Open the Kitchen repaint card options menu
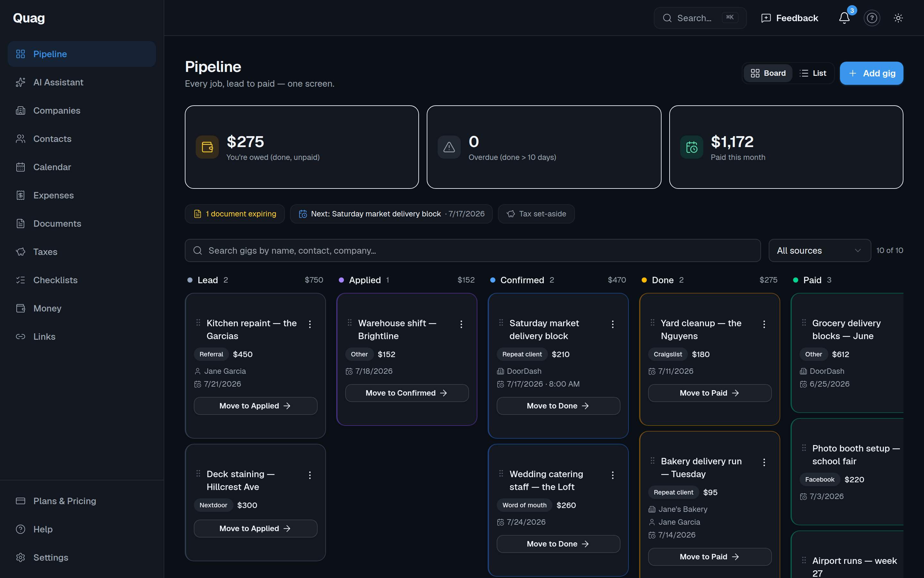924x578 pixels. tap(310, 324)
